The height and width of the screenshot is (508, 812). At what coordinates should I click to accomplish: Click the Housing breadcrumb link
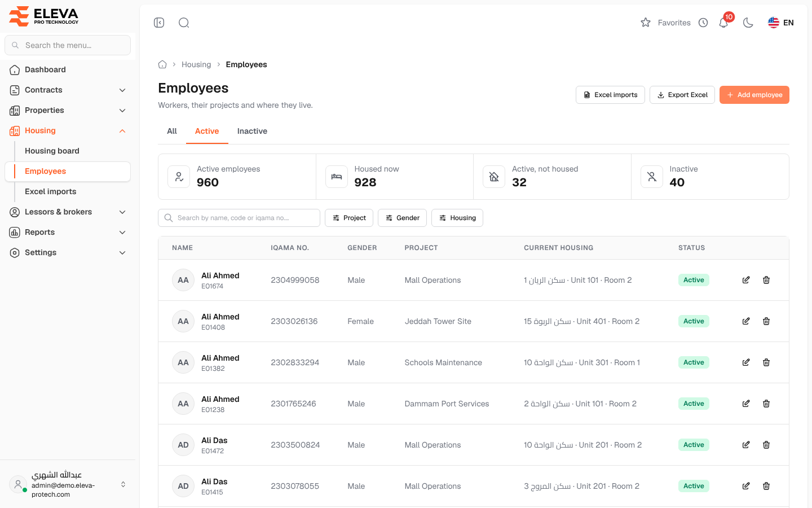196,64
